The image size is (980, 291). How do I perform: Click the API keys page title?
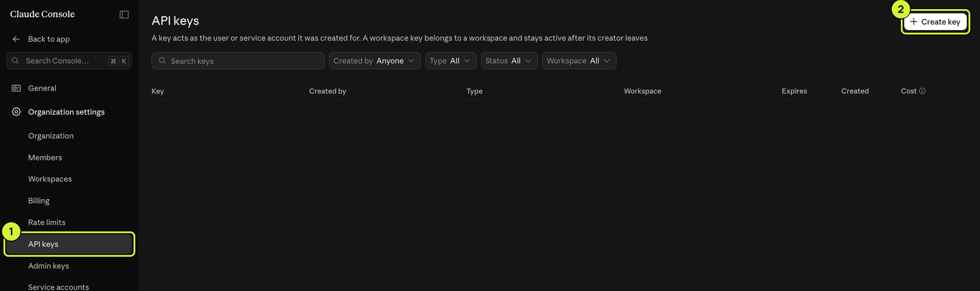pyautogui.click(x=175, y=21)
